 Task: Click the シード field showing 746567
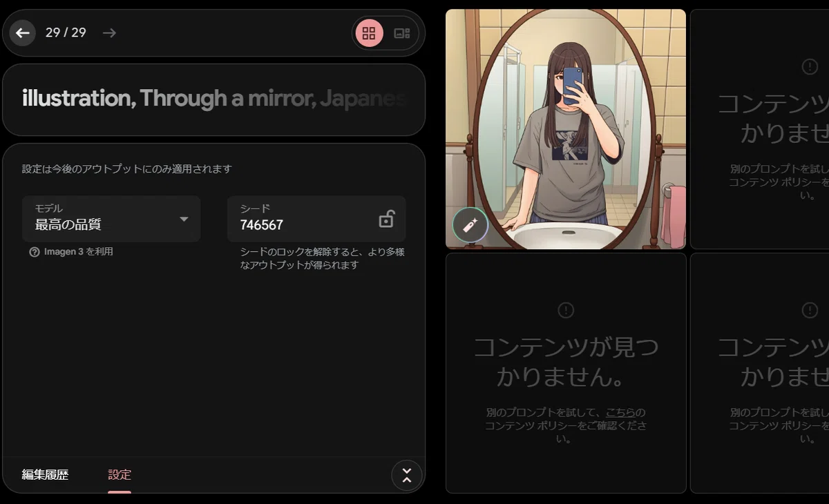316,218
